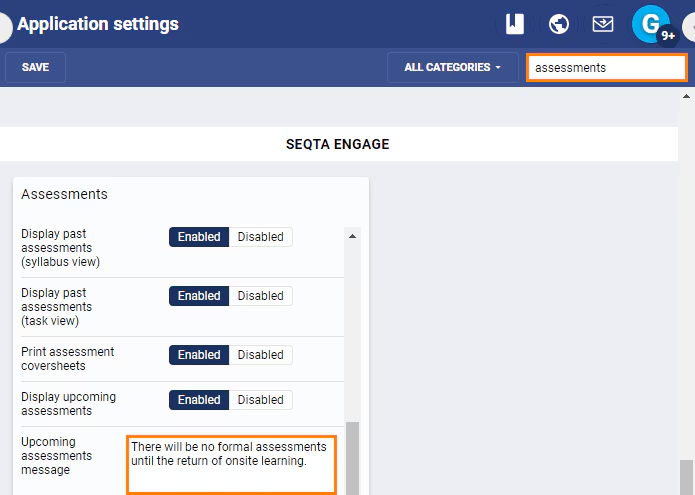Disable Print assessment coversheets
Screen dimensions: 695x495
(261, 355)
